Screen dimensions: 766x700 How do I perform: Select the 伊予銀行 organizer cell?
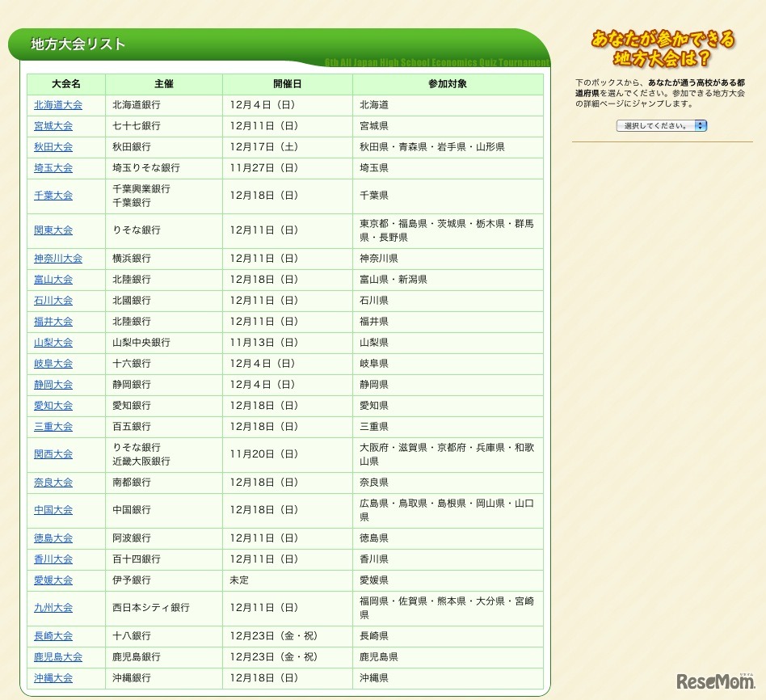[x=164, y=580]
